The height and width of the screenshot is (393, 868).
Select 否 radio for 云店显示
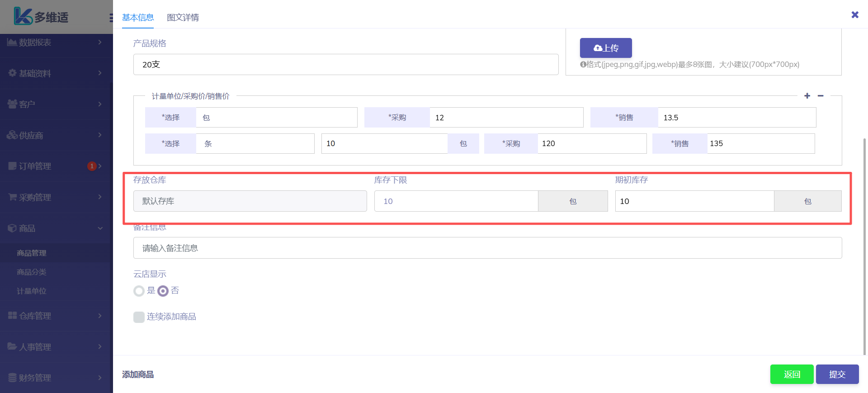coord(163,291)
